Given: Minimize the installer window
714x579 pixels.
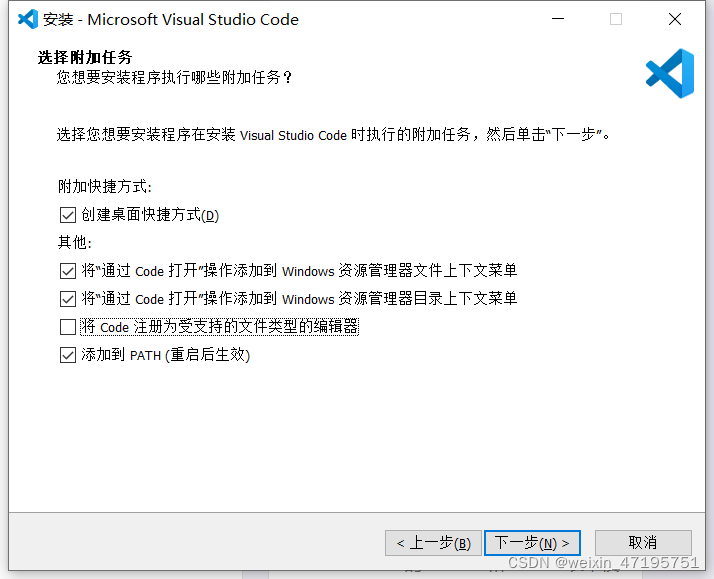Looking at the screenshot, I should 558,19.
